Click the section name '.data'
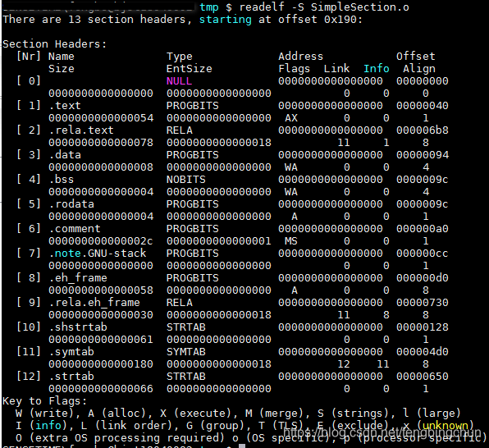Screen dimensions: 489x448 click(x=65, y=155)
